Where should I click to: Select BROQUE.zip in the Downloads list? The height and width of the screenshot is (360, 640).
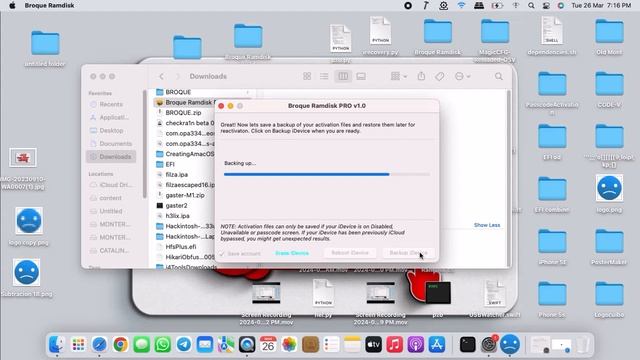(x=183, y=113)
